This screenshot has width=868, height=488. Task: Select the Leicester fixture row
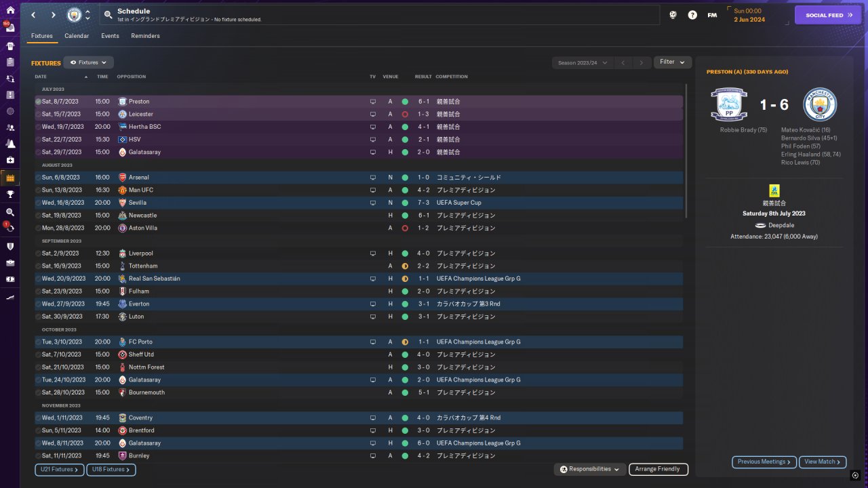[x=359, y=115]
